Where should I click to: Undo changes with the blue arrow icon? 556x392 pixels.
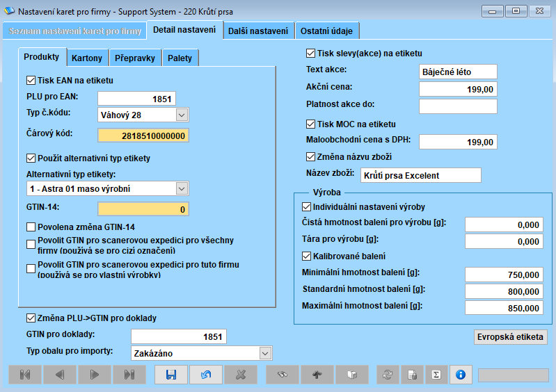pyautogui.click(x=206, y=375)
